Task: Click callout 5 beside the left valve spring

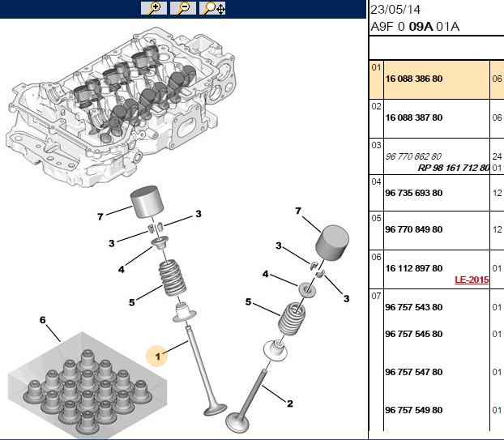Action: coord(132,302)
